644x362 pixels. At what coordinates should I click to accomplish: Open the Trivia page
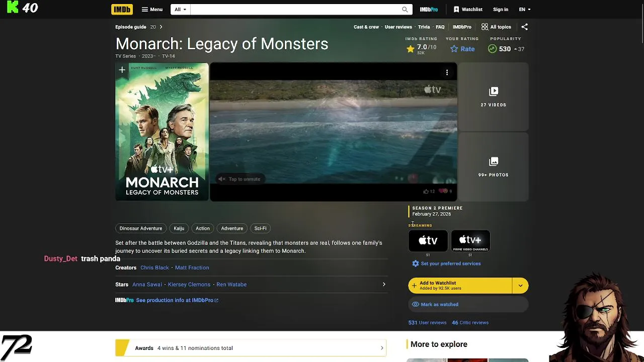(424, 27)
